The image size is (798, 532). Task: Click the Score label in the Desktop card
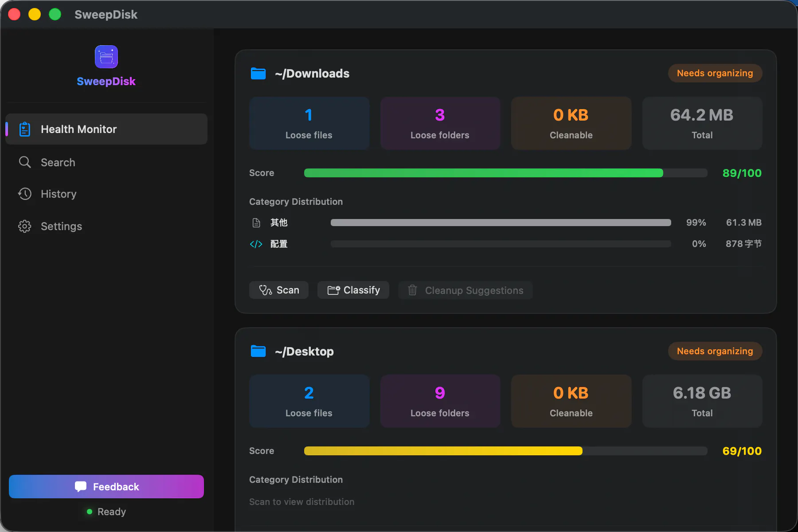(x=262, y=451)
